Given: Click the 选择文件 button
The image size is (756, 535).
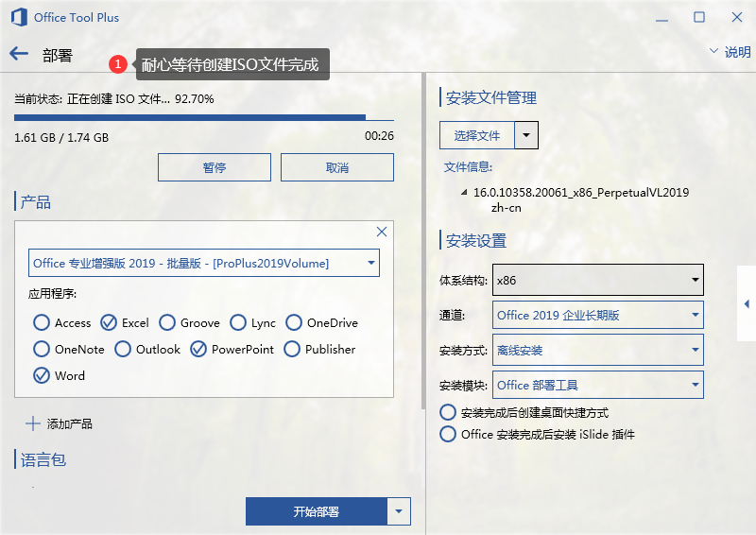Looking at the screenshot, I should click(x=477, y=135).
